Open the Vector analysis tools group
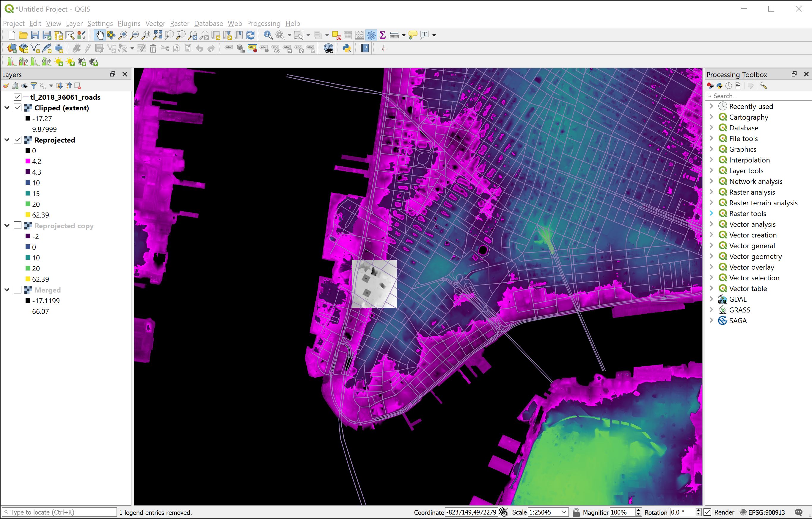The height and width of the screenshot is (519, 812). [752, 224]
